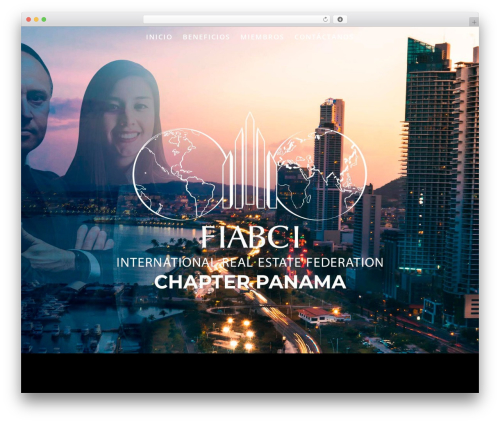Select the MIEMBROS navigation item

tap(262, 37)
